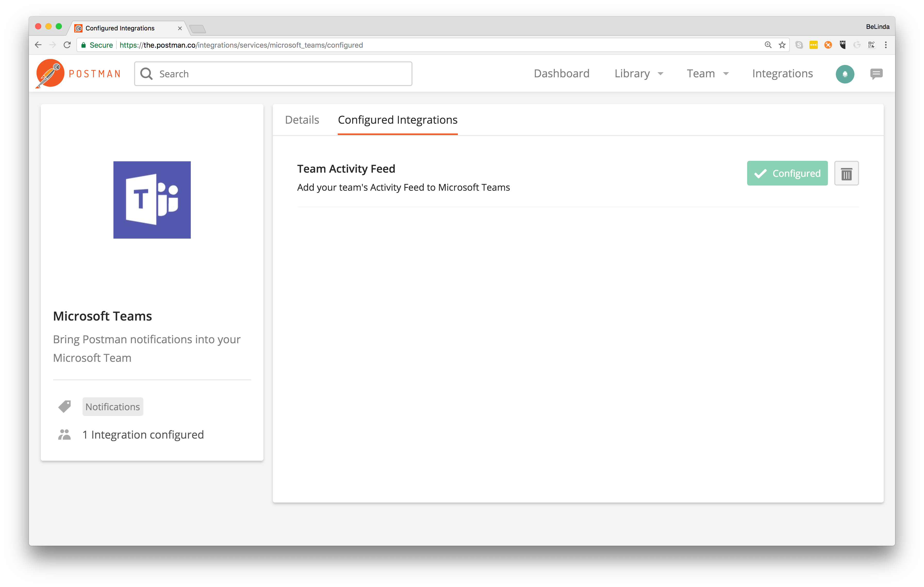Image resolution: width=924 pixels, height=587 pixels.
Task: Switch to the Details tab
Action: pyautogui.click(x=302, y=120)
